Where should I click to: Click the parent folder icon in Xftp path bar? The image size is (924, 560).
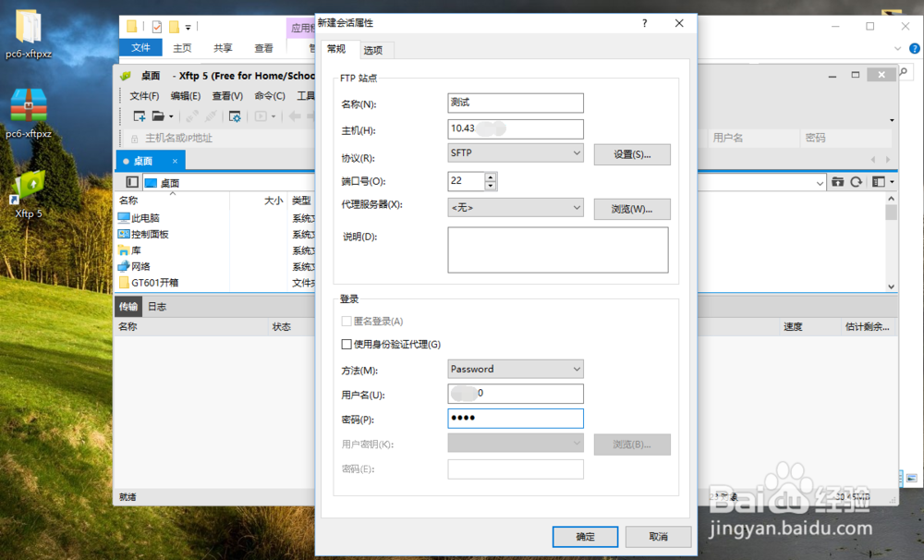(837, 182)
